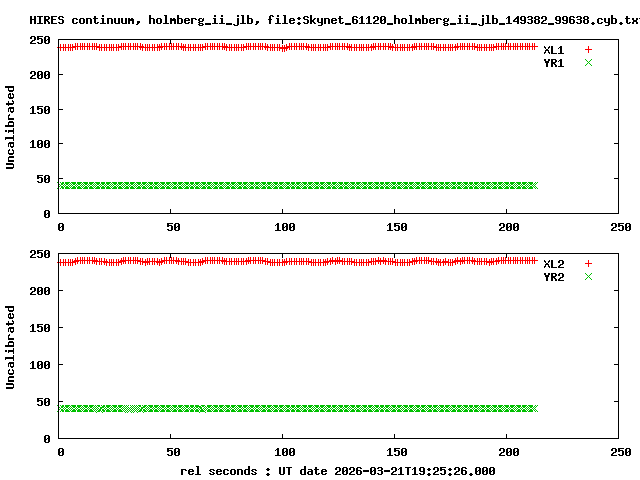Viewport: 640px width, 480px height.
Task: Click the red XL1 data line in top plot
Action: 300,47
